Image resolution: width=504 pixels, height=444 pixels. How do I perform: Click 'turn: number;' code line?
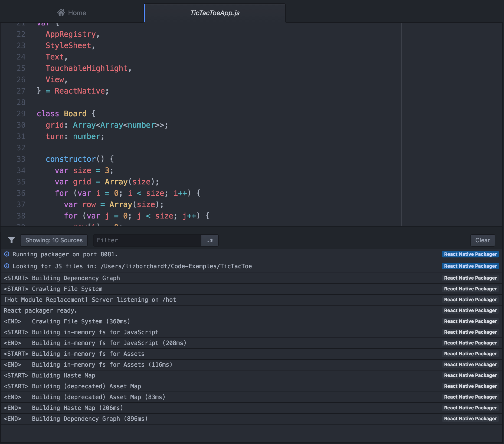tap(75, 136)
